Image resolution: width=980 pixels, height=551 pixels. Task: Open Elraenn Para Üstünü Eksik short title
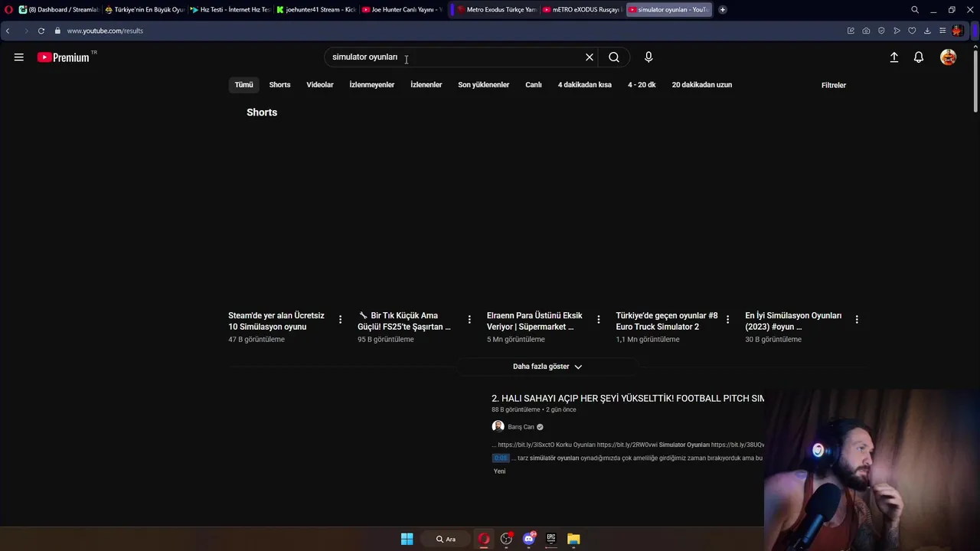coord(534,321)
